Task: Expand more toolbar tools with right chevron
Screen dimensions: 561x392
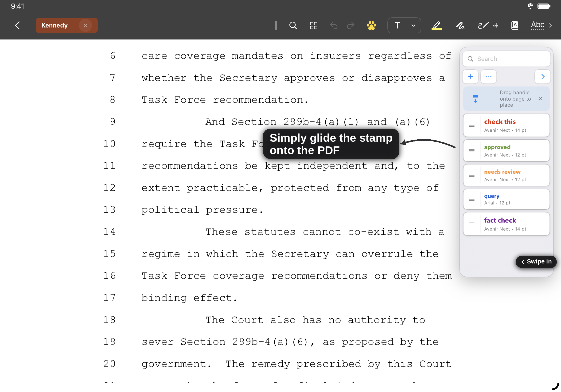Action: tap(550, 25)
